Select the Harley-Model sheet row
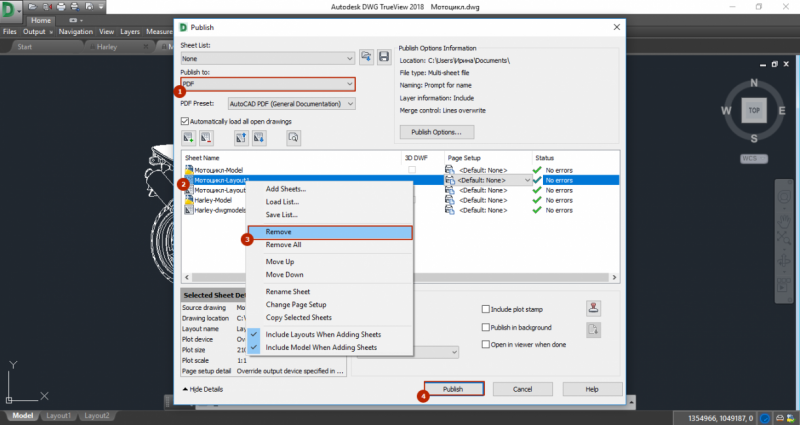Screen dimensions: 800x425 (x=213, y=201)
